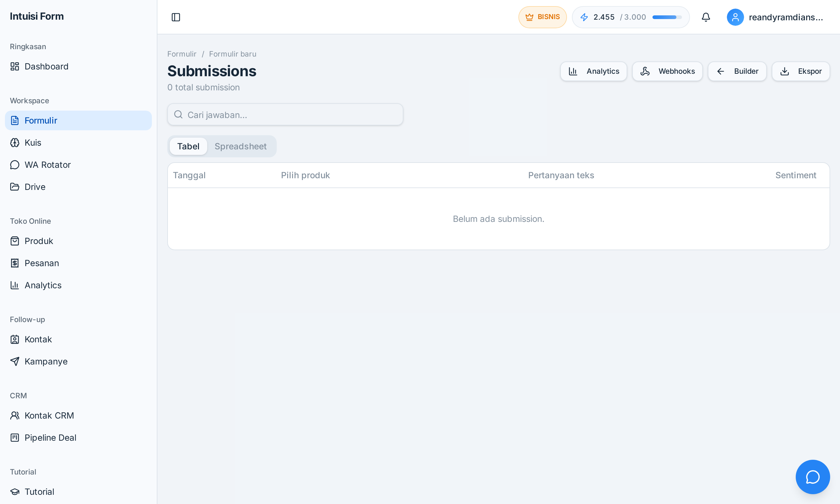The width and height of the screenshot is (840, 504).
Task: Open Produk under Toko Online
Action: tap(78, 241)
